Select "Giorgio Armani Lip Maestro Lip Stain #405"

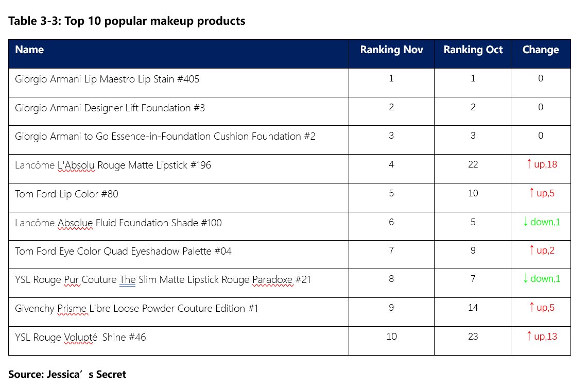coord(107,79)
